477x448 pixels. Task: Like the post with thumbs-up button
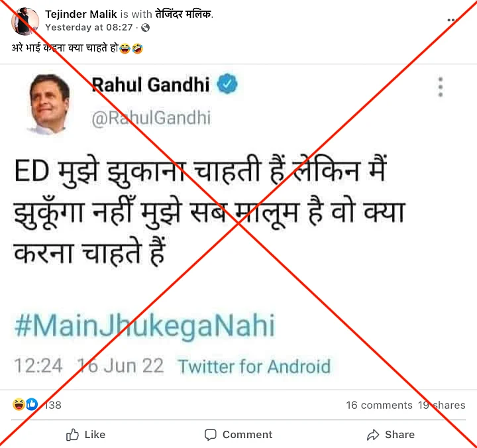pos(85,435)
